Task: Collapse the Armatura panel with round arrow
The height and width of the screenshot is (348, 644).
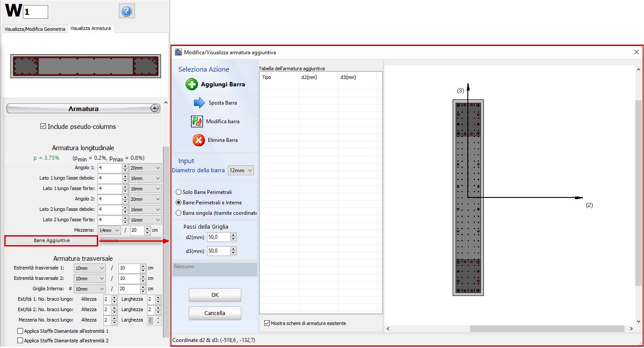Action: point(154,108)
